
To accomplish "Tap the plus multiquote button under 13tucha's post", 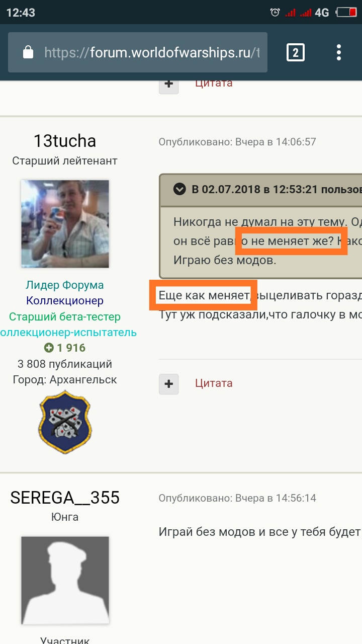I will (168, 384).
